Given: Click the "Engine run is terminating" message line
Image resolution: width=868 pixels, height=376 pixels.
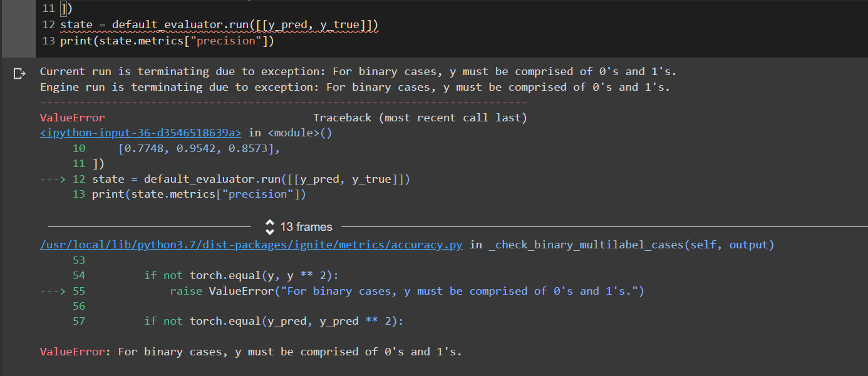Looking at the screenshot, I should pos(355,87).
